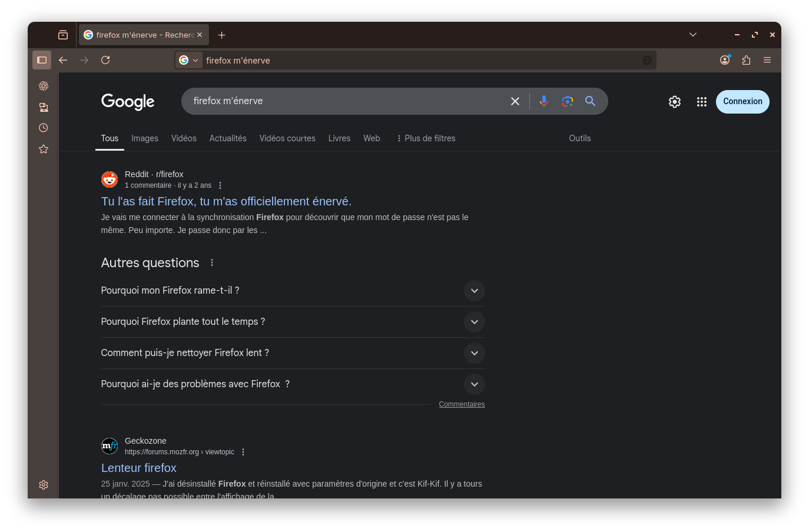This screenshot has width=809, height=532.
Task: Open more options for the Geckozone result
Action: point(243,452)
